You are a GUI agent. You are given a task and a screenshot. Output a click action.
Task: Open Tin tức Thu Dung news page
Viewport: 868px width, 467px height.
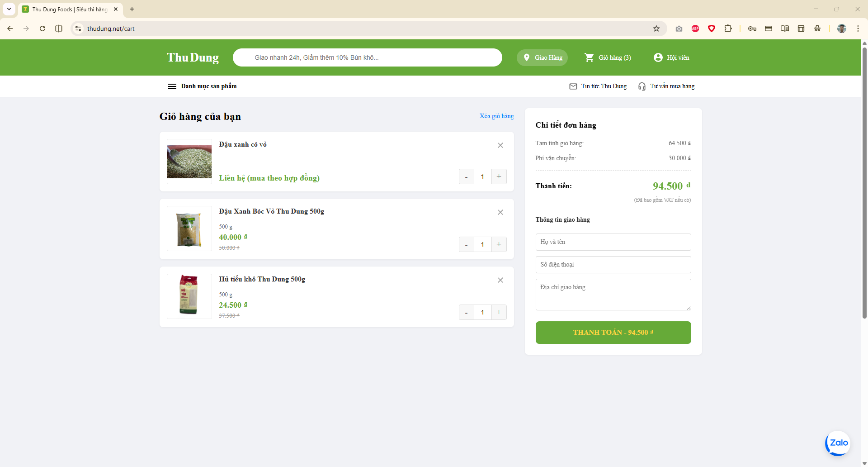(598, 86)
